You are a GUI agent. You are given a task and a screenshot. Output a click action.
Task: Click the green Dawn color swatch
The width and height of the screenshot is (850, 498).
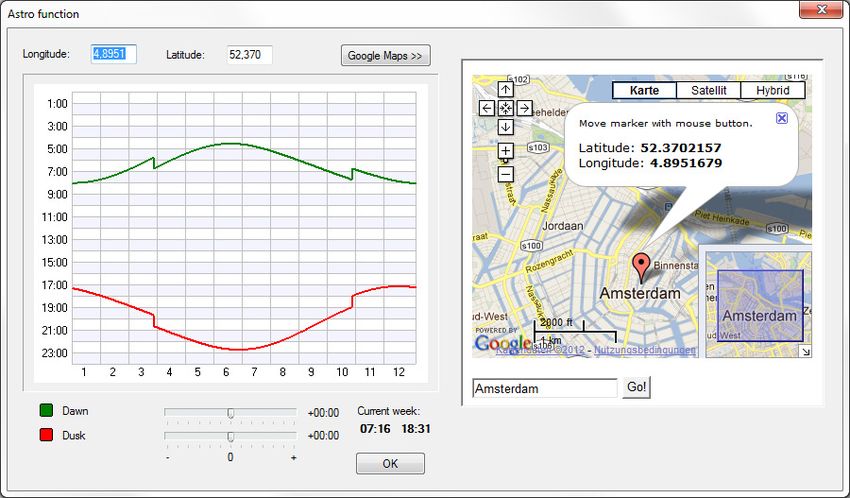click(x=47, y=410)
